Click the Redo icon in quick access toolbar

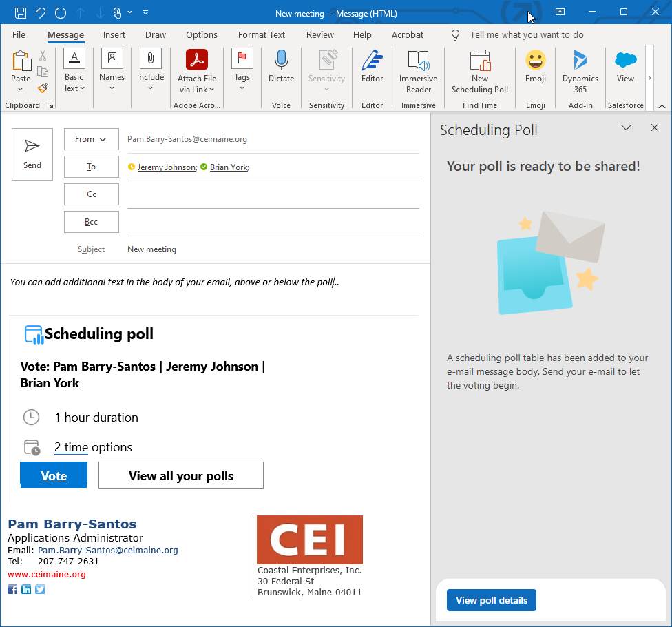tap(61, 13)
